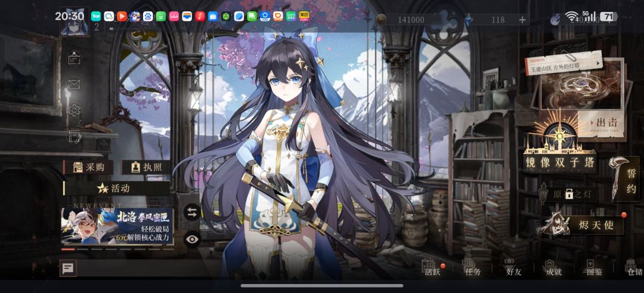
Task: Open the 北洛 拳风密匣 event banner
Action: point(117,226)
